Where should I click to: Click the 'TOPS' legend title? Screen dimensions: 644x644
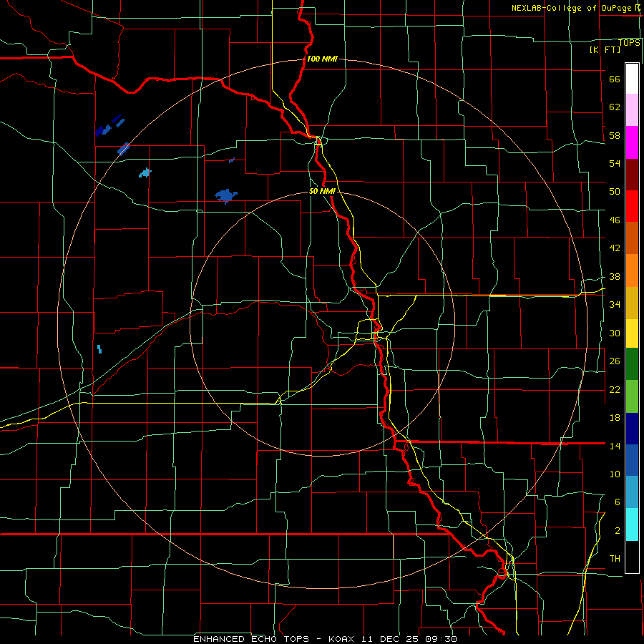pyautogui.click(x=629, y=42)
